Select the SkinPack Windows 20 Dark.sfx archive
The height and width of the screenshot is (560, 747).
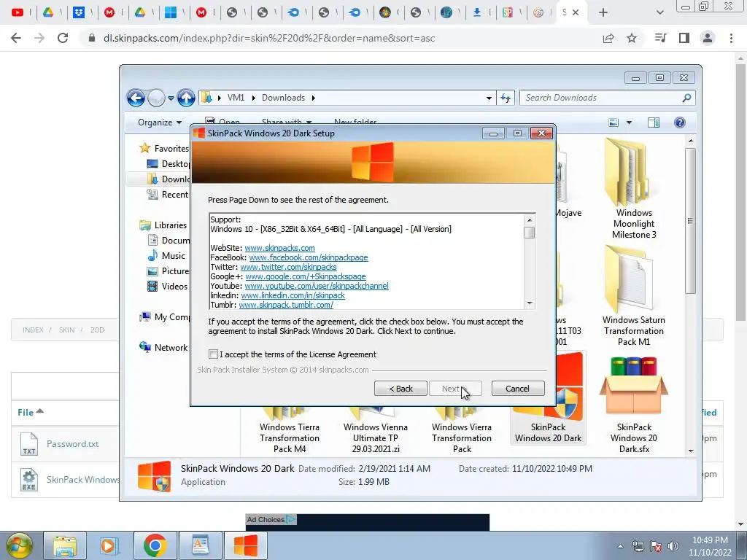pos(634,404)
